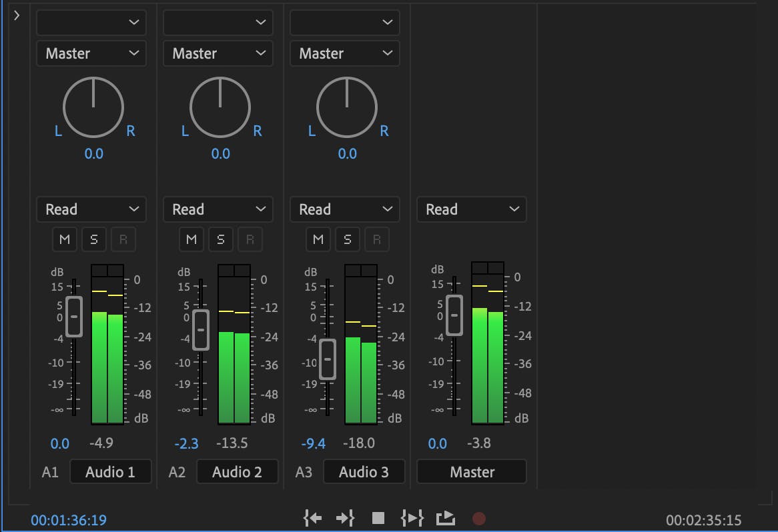
Task: Mute the Audio 1 track
Action: click(65, 239)
